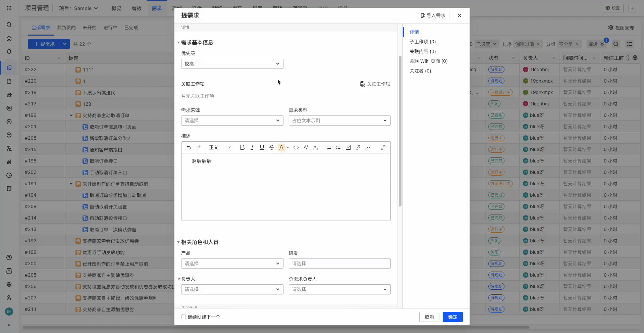This screenshot has width=644, height=333.
Task: Apply subscript formatting
Action: click(315, 147)
